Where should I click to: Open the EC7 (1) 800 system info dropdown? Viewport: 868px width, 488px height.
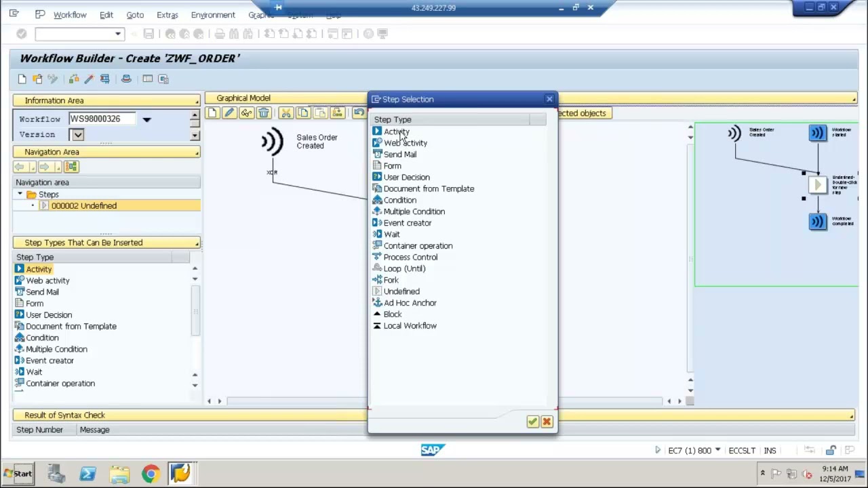717,450
